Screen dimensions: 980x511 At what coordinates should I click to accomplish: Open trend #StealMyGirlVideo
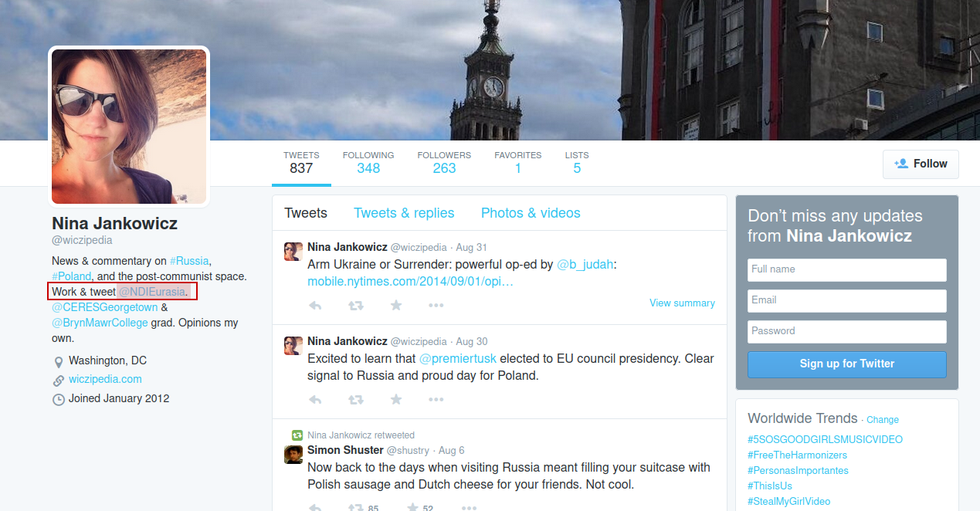[788, 501]
